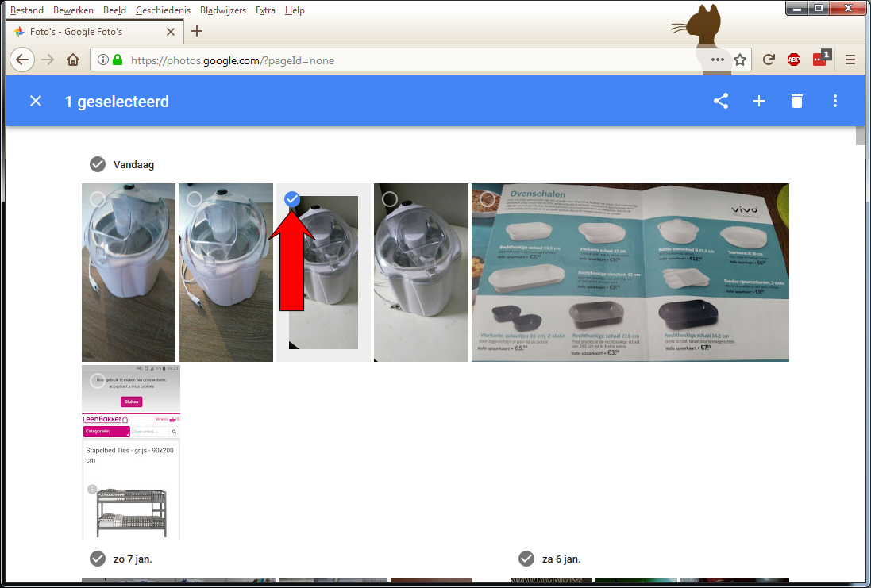
Task: Select all photos from Vandaag
Action: [98, 164]
